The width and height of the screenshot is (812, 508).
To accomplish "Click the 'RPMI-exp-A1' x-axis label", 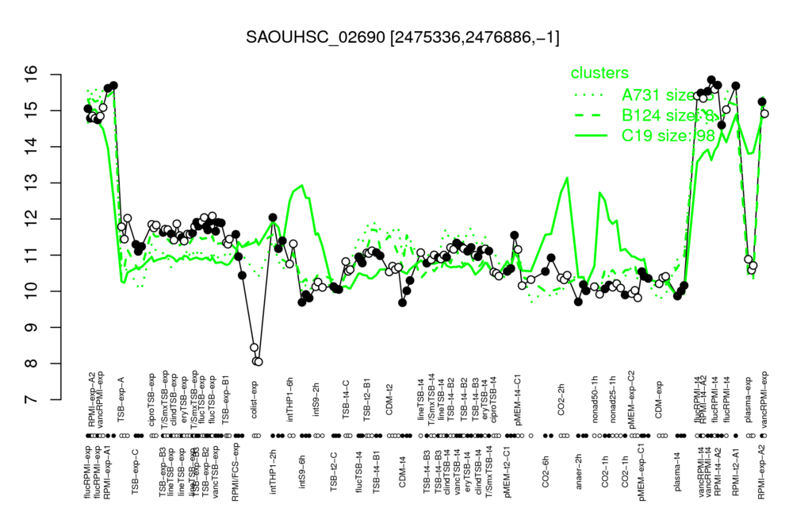I will click(107, 472).
